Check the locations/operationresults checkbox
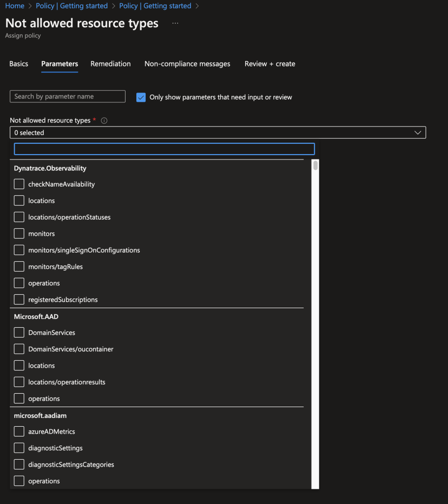Image resolution: width=448 pixels, height=504 pixels. pyautogui.click(x=19, y=382)
